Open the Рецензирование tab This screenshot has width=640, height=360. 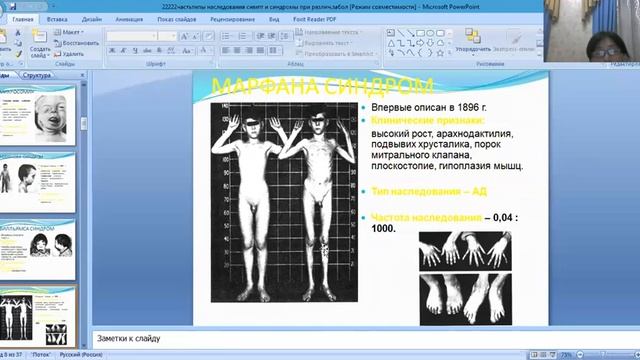click(232, 19)
